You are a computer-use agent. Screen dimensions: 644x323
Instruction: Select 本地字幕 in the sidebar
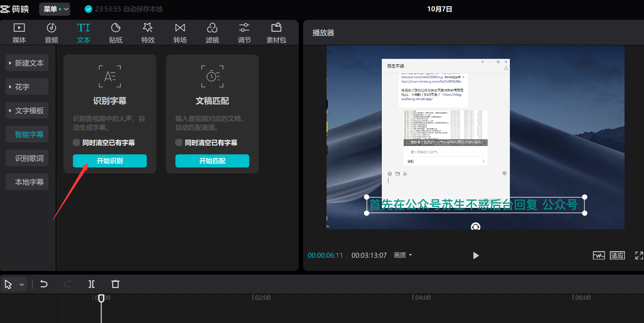coord(27,182)
